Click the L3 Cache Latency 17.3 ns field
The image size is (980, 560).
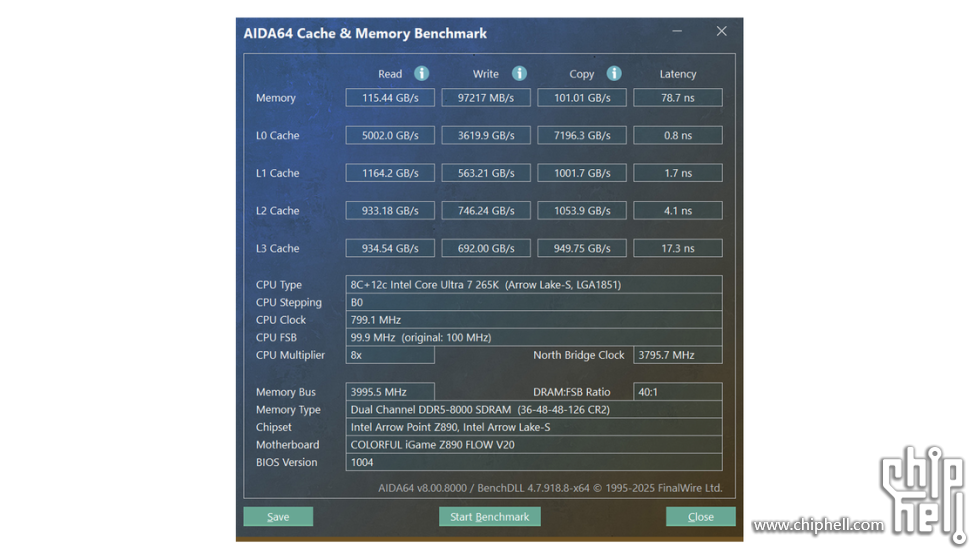point(677,249)
